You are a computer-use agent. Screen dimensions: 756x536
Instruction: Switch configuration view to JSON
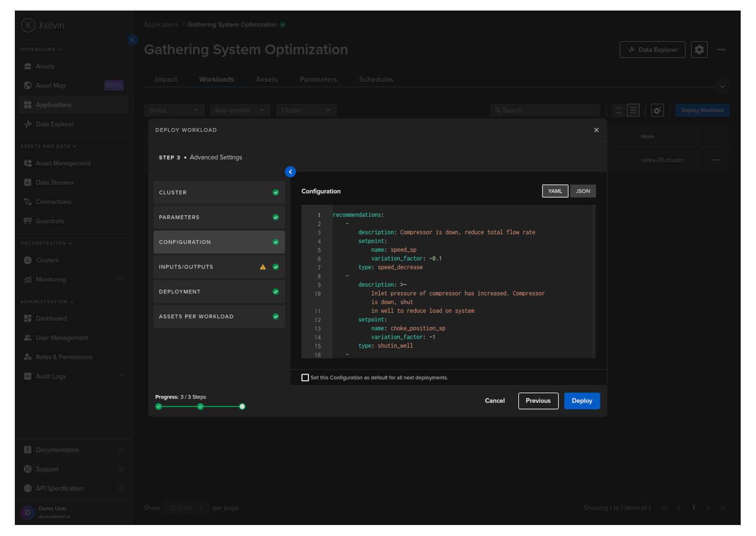(582, 191)
